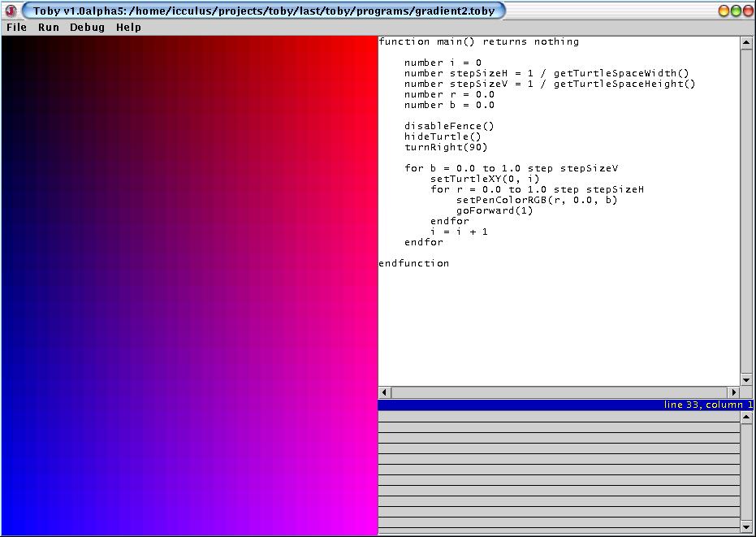Click the 'for r = 0.0 to 1.0' line
The height and width of the screenshot is (537, 756).
coord(537,189)
